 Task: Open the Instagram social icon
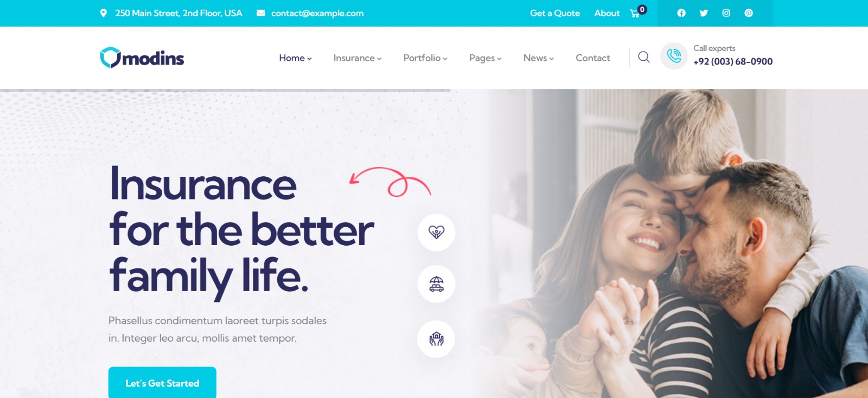(726, 13)
